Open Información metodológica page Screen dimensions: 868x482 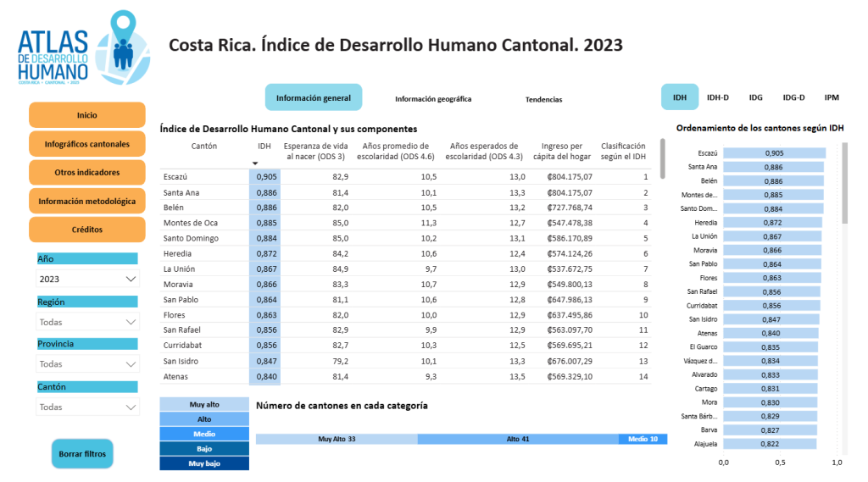coord(87,202)
